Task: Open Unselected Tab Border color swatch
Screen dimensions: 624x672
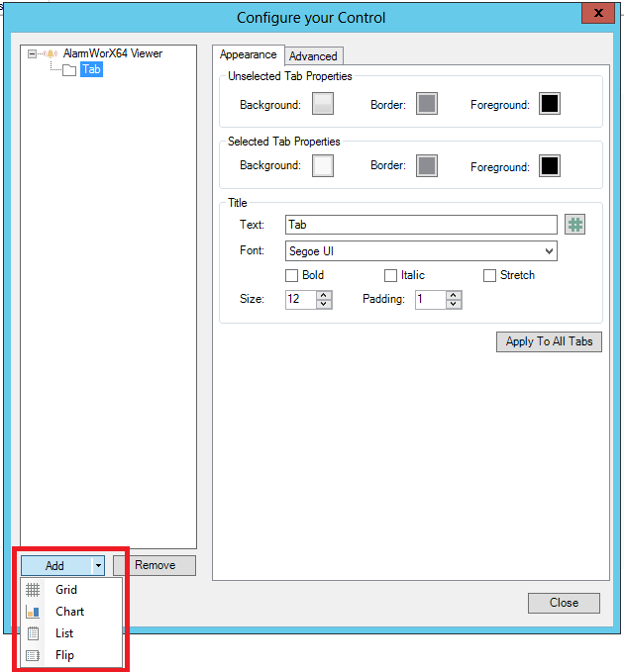Action: pos(427,104)
